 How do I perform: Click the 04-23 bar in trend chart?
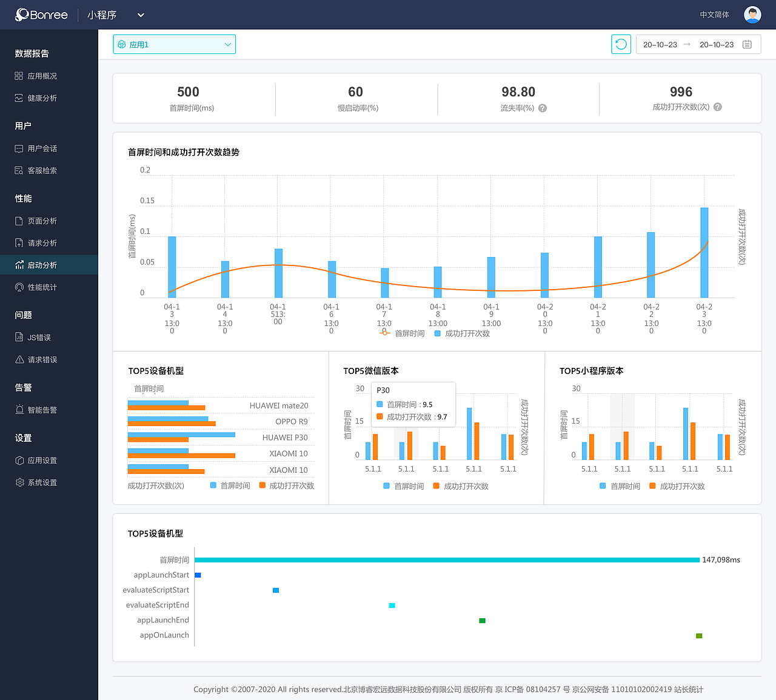point(704,253)
